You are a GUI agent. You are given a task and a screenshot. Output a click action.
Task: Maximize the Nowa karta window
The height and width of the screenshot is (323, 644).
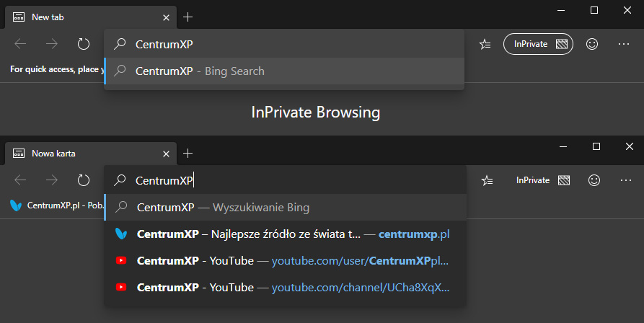coord(596,146)
